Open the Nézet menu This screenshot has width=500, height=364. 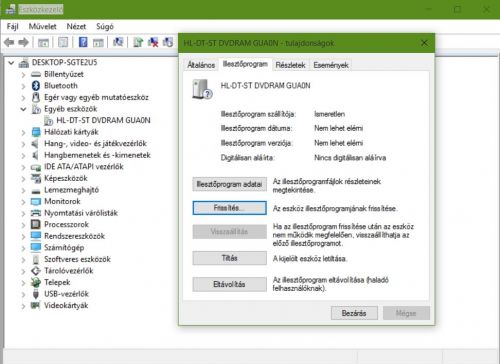pyautogui.click(x=76, y=26)
